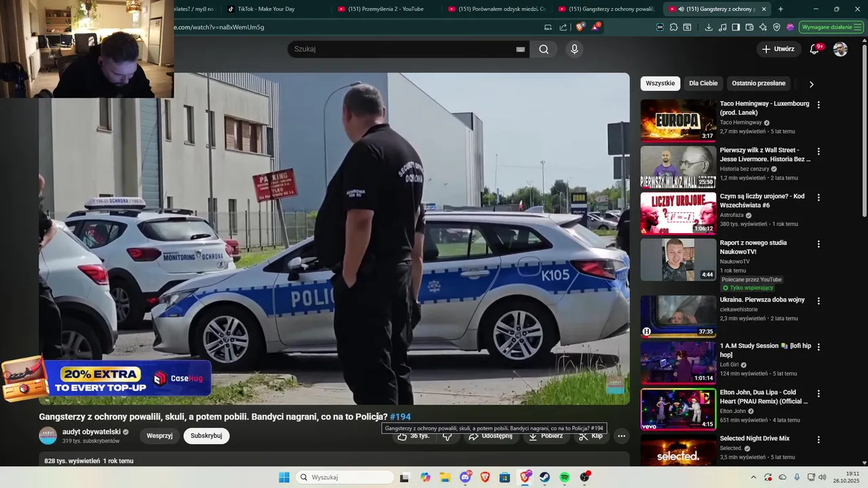Open options for Taco Hemingway Luxembourg video
The width and height of the screenshot is (868, 488).
818,105
